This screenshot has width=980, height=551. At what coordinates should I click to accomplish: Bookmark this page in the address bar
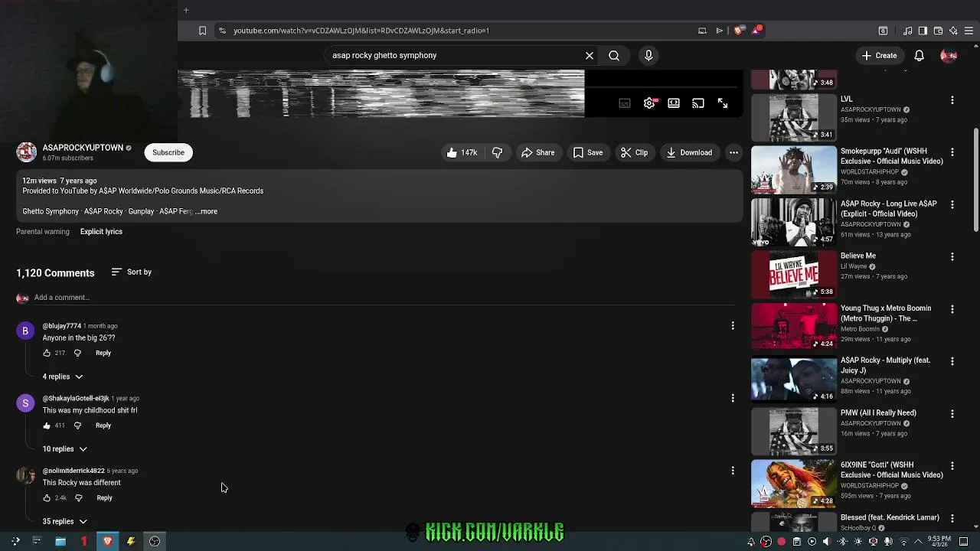(202, 31)
